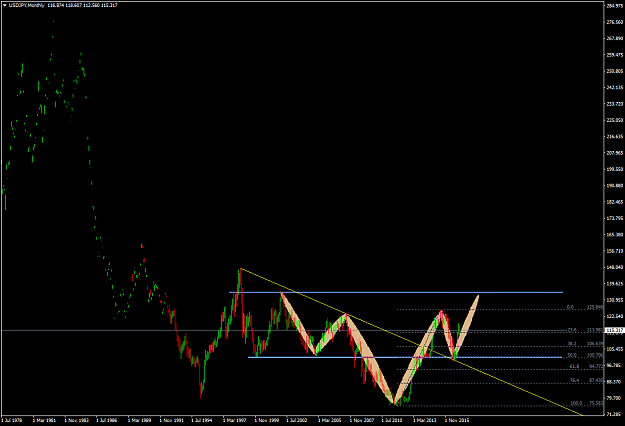Image resolution: width=625 pixels, height=426 pixels.
Task: Click the 1 Mar 2005 date label
Action: tap(330, 420)
